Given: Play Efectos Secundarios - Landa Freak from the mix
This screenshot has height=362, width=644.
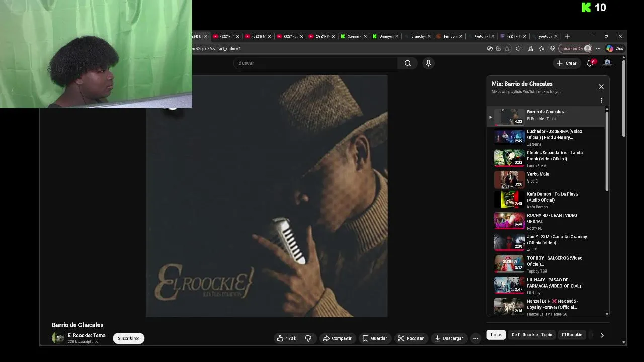Looking at the screenshot, I should pyautogui.click(x=545, y=159).
